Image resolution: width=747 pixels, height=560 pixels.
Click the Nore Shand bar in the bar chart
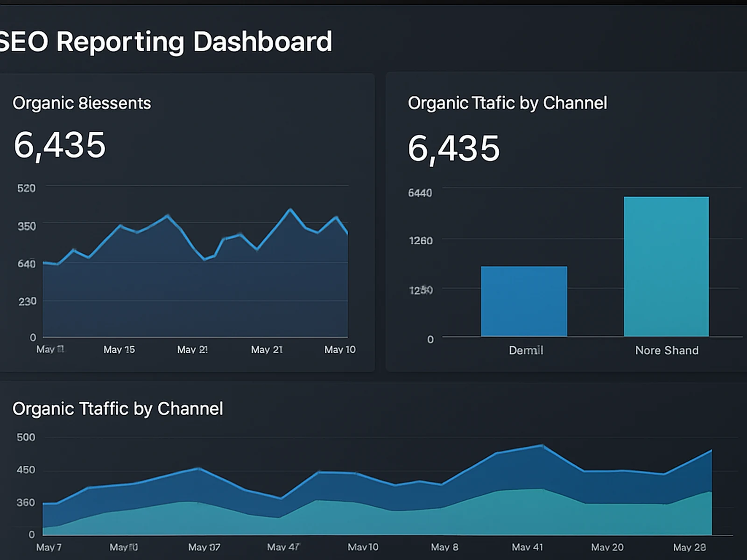point(666,266)
